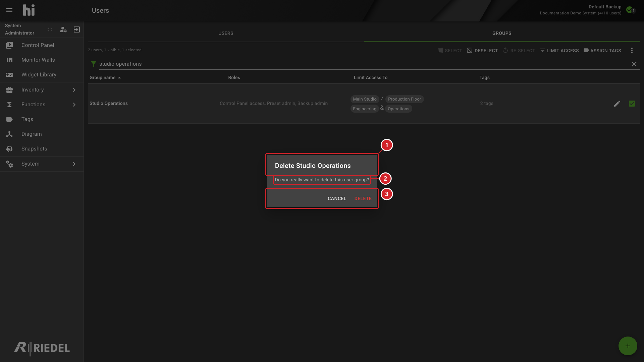Click the green add group plus button
Screen dimensions: 644x362
tap(628, 346)
